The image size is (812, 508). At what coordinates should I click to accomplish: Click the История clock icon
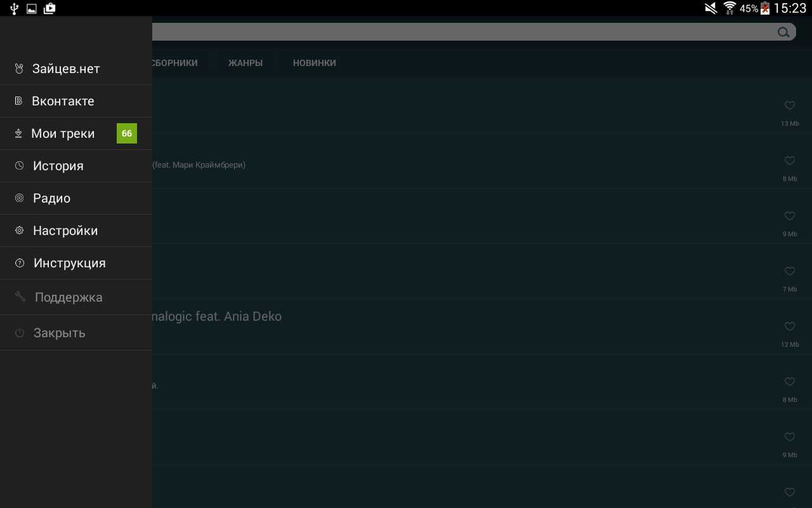20,166
